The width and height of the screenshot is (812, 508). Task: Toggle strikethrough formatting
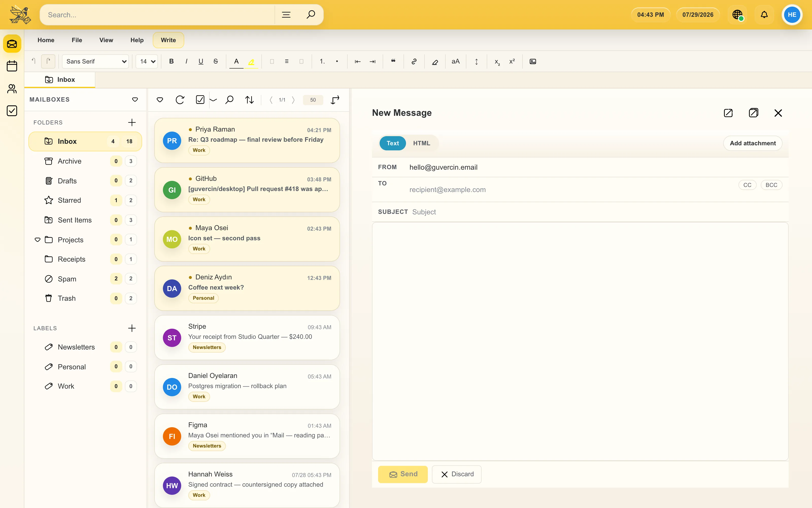point(216,61)
